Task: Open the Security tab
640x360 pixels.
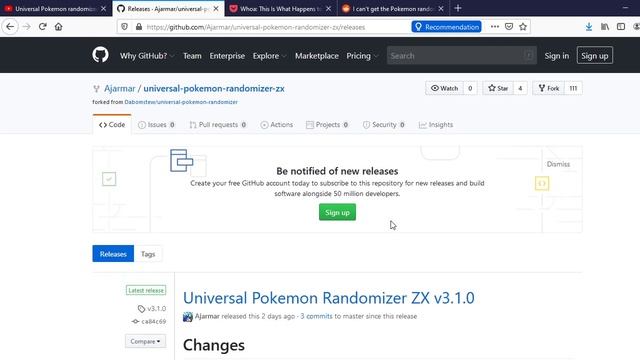Action: coord(384,125)
